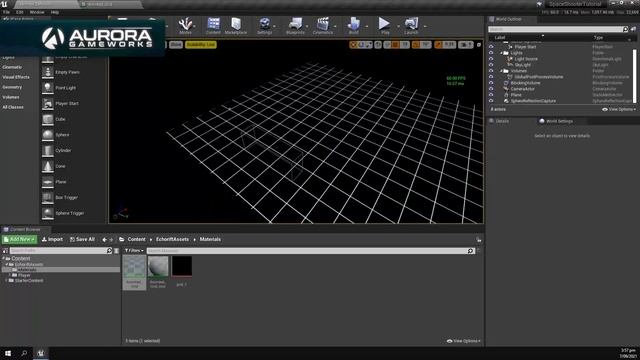Image resolution: width=640 pixels, height=360 pixels.
Task: Select the Visual Effects category
Action: coord(16,77)
